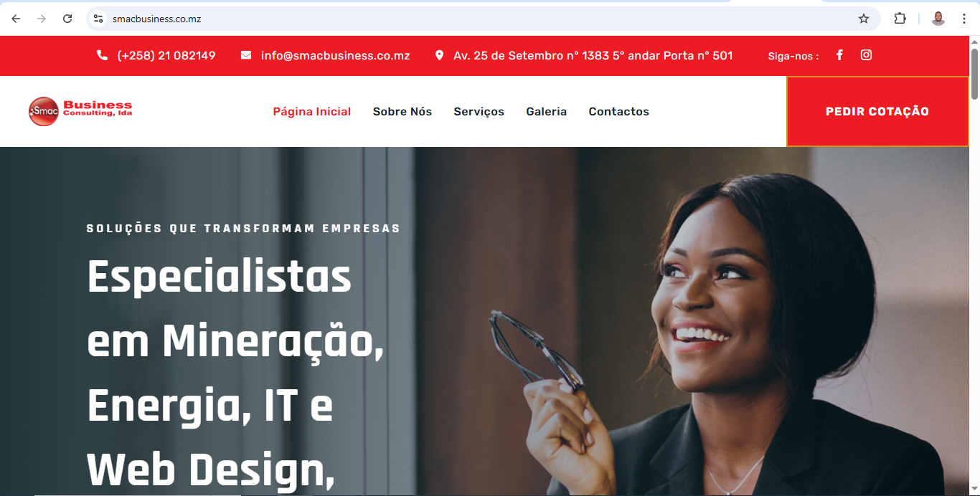Click the Smac Business Consulting logo
The height and width of the screenshot is (496, 980).
(80, 111)
